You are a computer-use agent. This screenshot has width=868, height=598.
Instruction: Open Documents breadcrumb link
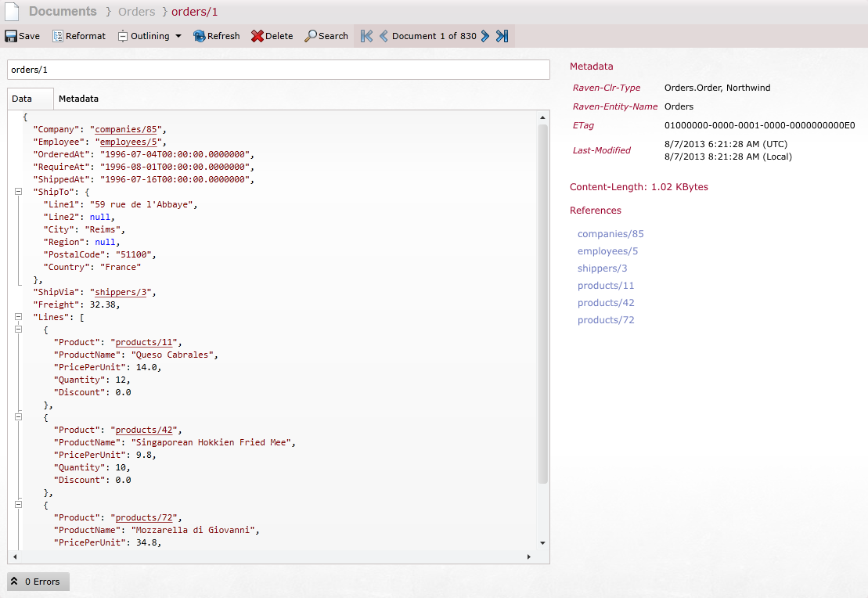(x=63, y=11)
